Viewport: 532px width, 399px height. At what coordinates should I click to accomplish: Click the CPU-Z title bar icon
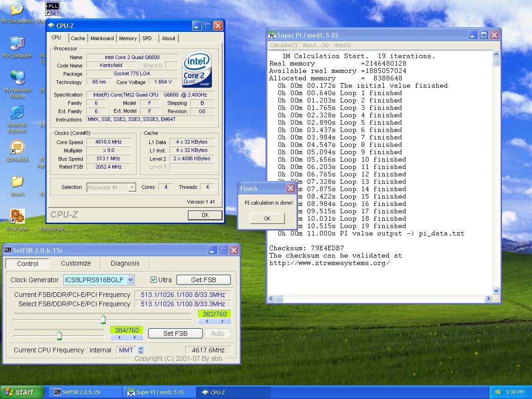click(51, 26)
